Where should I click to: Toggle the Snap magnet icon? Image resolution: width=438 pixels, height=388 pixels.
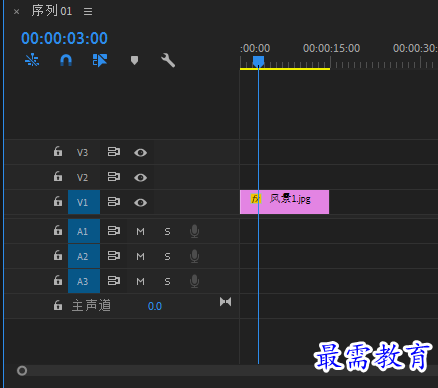pyautogui.click(x=66, y=60)
